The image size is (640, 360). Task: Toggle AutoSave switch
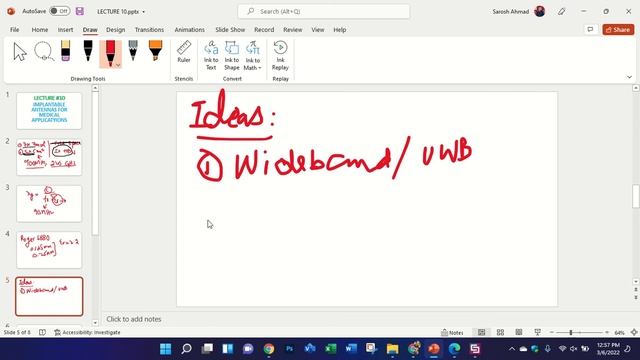click(x=60, y=11)
